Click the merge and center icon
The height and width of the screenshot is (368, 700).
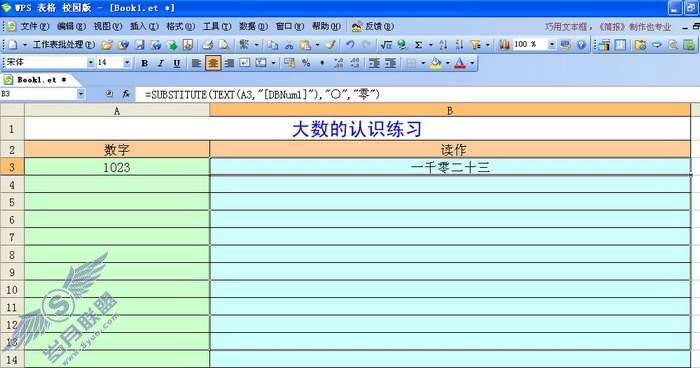(261, 63)
